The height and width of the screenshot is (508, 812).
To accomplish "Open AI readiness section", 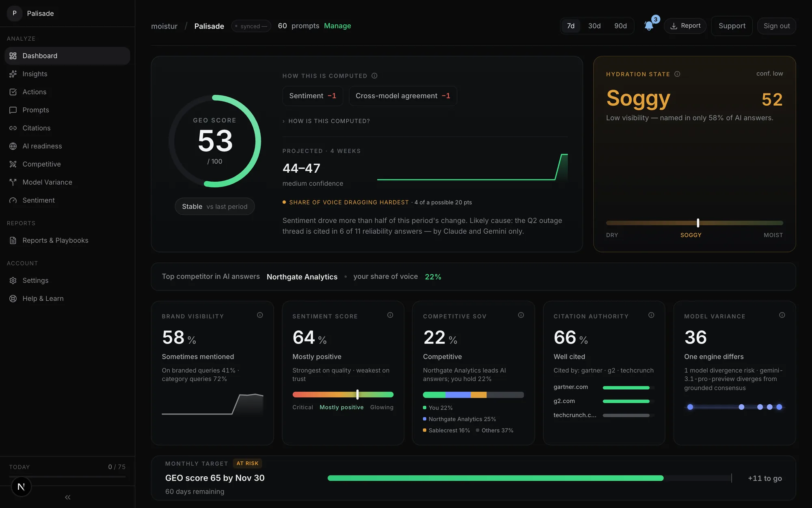I will 67,146.
